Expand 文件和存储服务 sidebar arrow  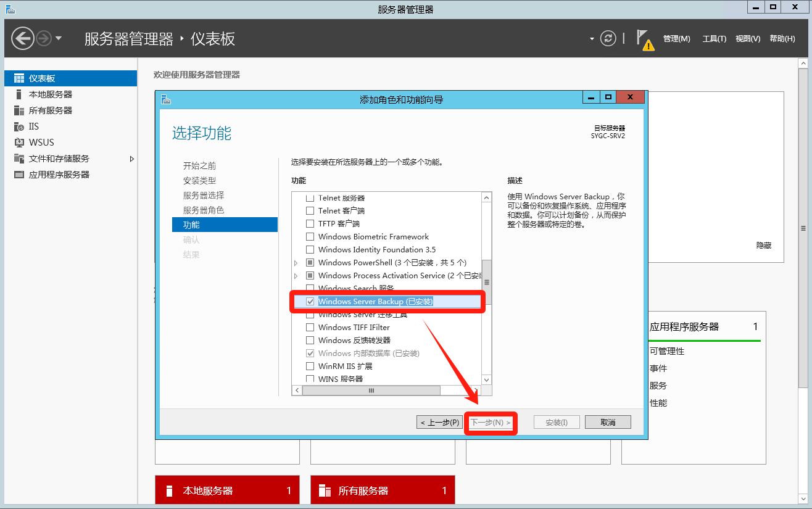click(131, 159)
